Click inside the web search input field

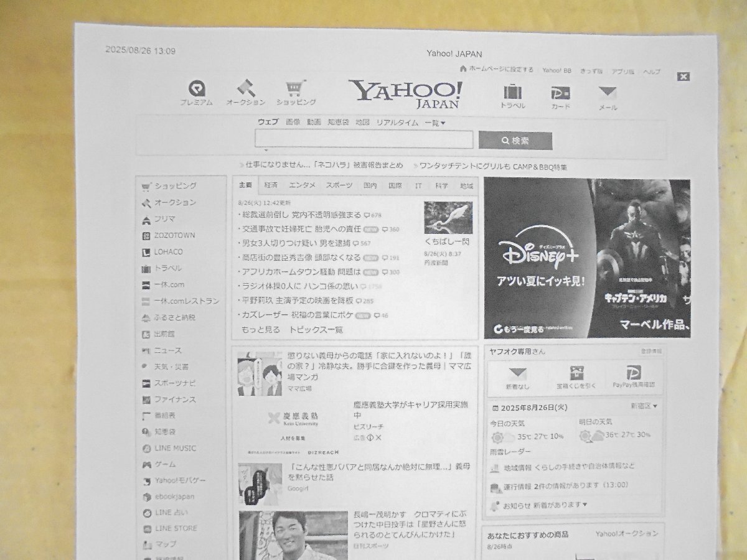pyautogui.click(x=364, y=140)
